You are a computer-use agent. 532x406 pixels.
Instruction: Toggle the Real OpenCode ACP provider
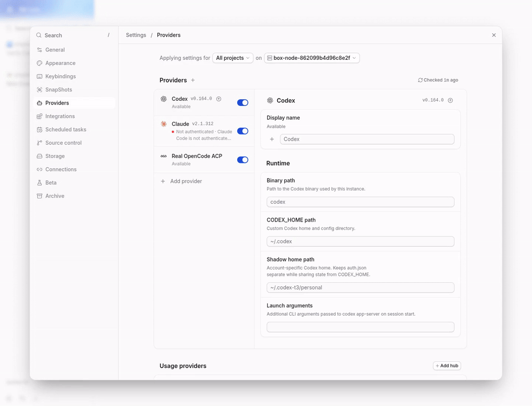(x=243, y=160)
